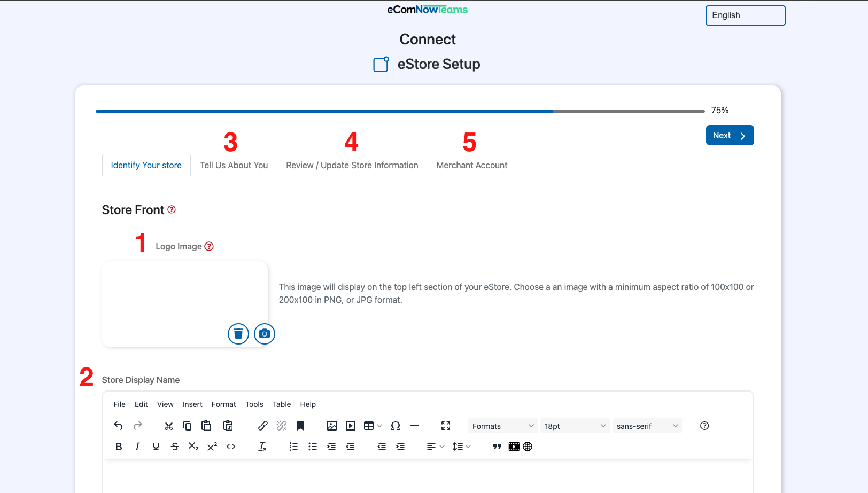This screenshot has height=493, width=868.
Task: Insert a Blockquote using the quote icon
Action: [497, 447]
